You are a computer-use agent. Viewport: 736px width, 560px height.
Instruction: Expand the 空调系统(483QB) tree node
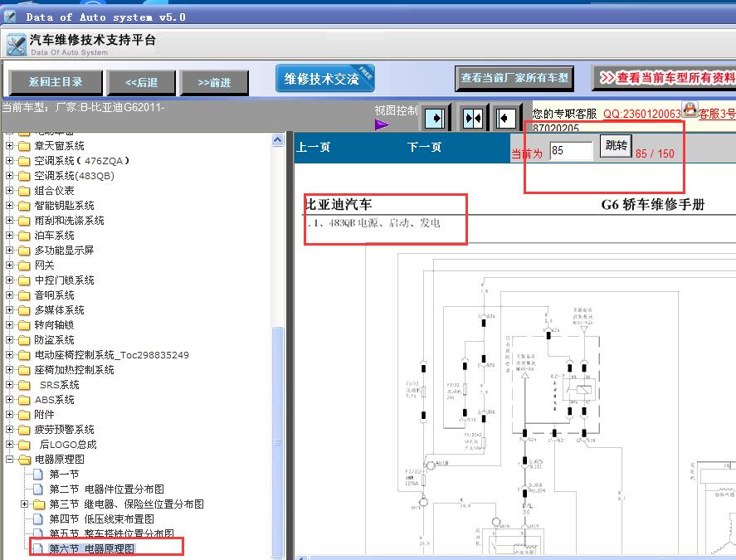(9, 176)
